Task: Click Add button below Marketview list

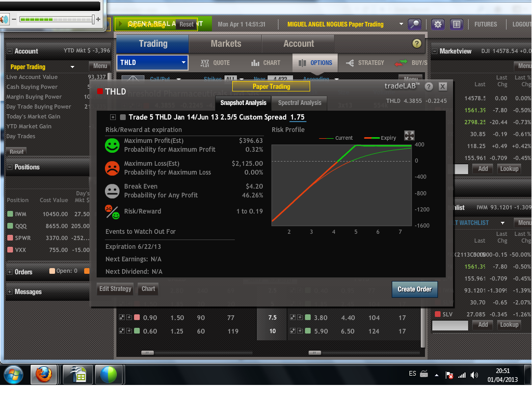Action: click(x=483, y=169)
